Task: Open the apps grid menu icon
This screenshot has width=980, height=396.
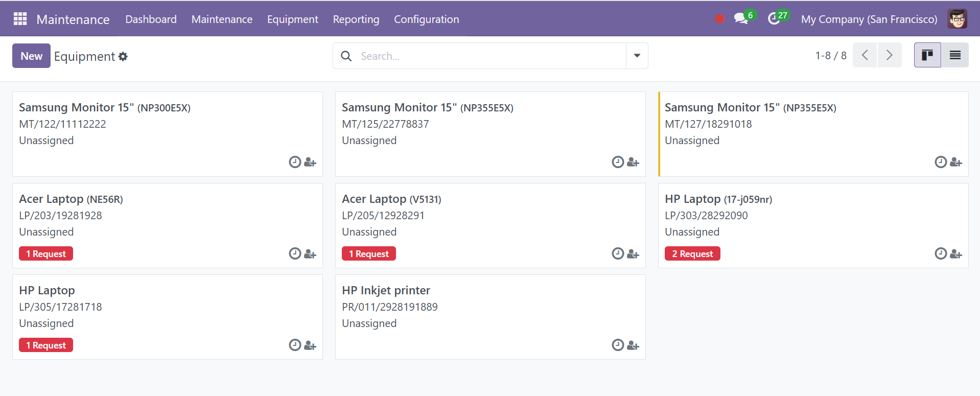Action: [x=20, y=19]
